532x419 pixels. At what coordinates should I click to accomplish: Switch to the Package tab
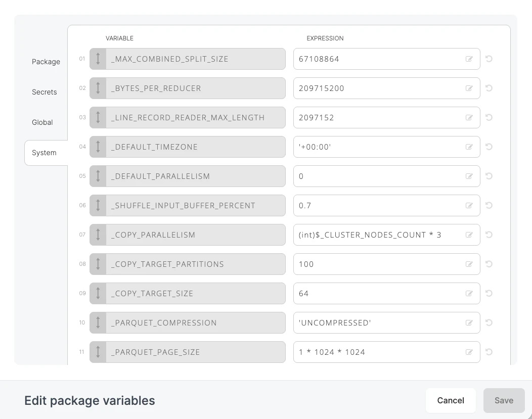(x=46, y=62)
